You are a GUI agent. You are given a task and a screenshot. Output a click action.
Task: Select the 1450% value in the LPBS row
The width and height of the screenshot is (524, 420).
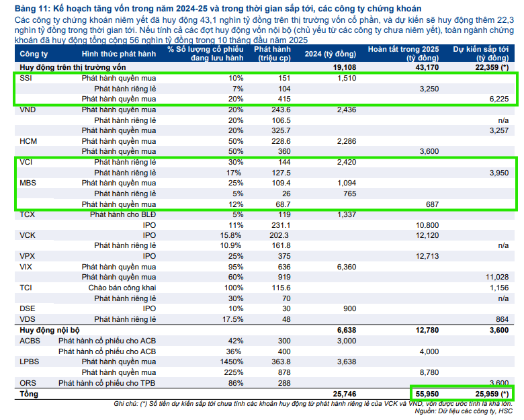click(x=230, y=361)
